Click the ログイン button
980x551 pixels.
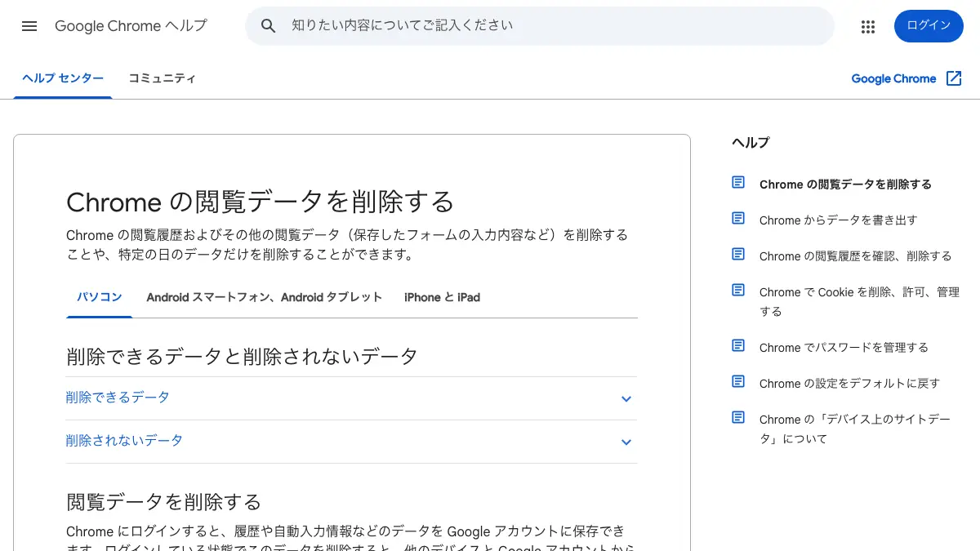(929, 26)
